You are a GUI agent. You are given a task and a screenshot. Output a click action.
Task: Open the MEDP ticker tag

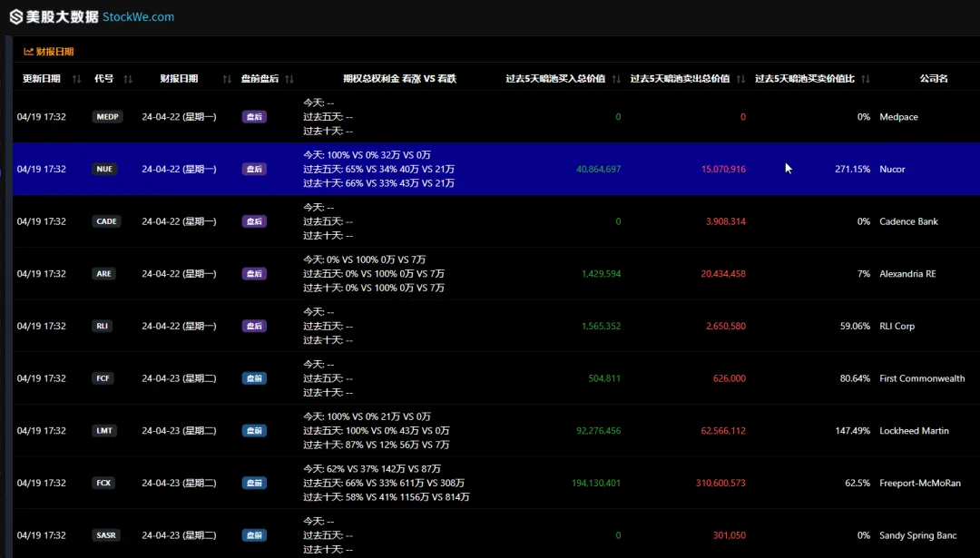(107, 117)
